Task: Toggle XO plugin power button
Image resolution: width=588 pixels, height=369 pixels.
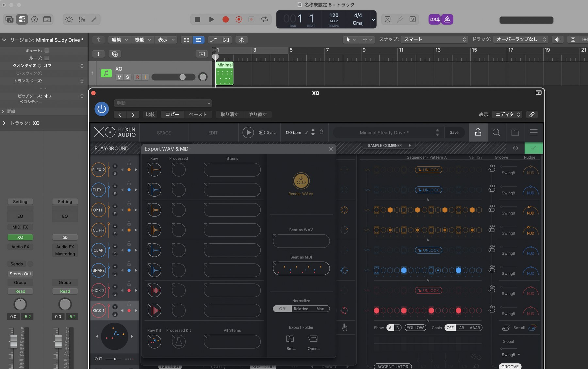Action: coord(102,109)
